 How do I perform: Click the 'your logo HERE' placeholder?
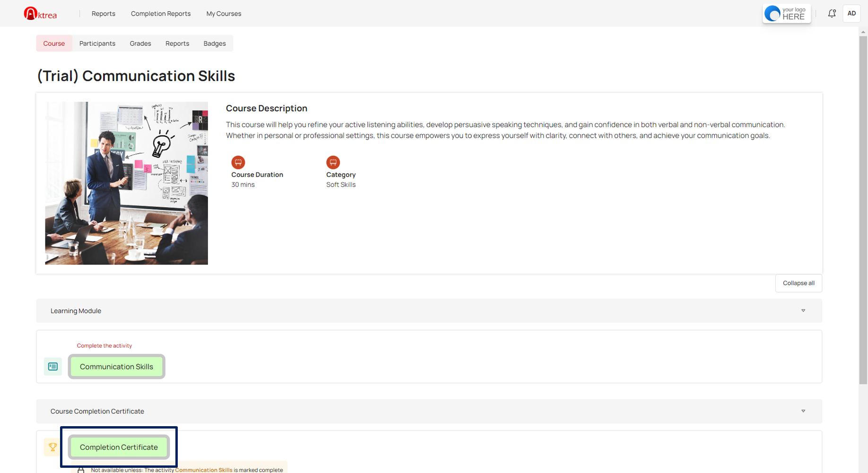tap(787, 14)
